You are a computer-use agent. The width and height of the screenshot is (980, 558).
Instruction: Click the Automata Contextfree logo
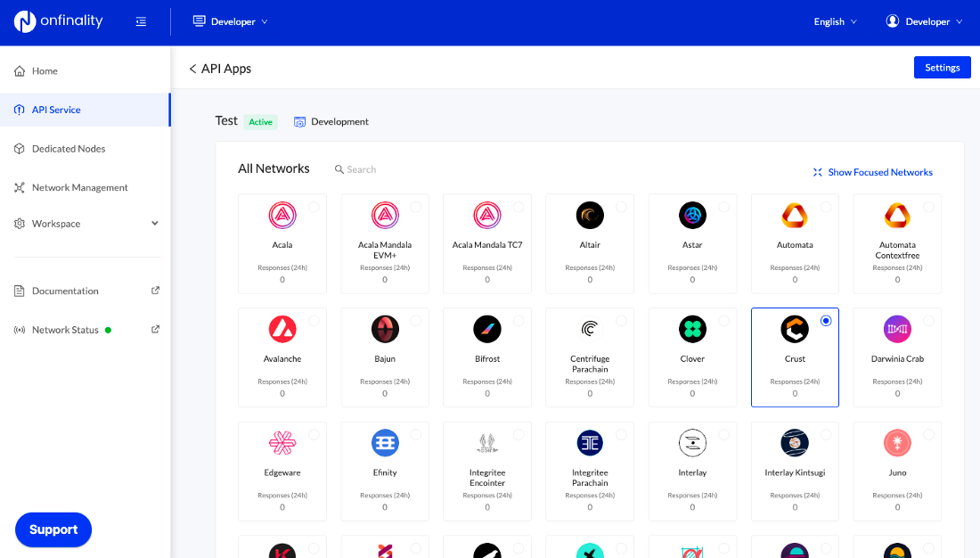897,215
